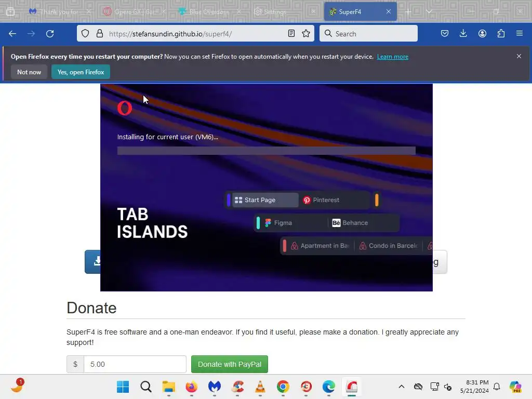Click Not now on the notification
This screenshot has width=532, height=399.
(x=29, y=72)
